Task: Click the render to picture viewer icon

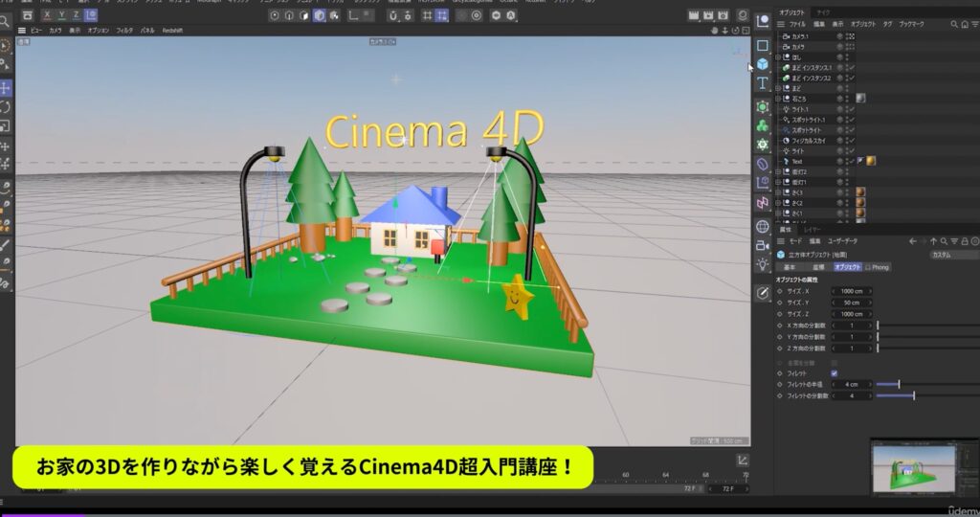Action: [708, 15]
